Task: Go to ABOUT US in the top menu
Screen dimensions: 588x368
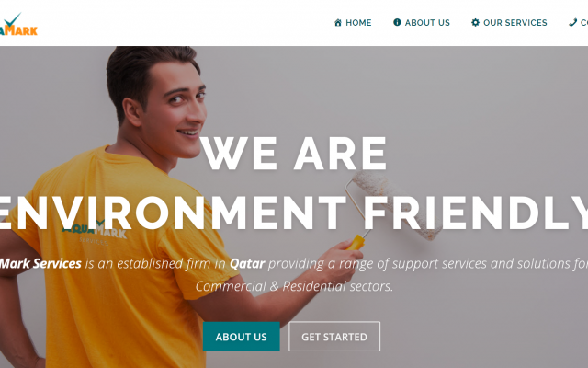Action: pyautogui.click(x=422, y=22)
